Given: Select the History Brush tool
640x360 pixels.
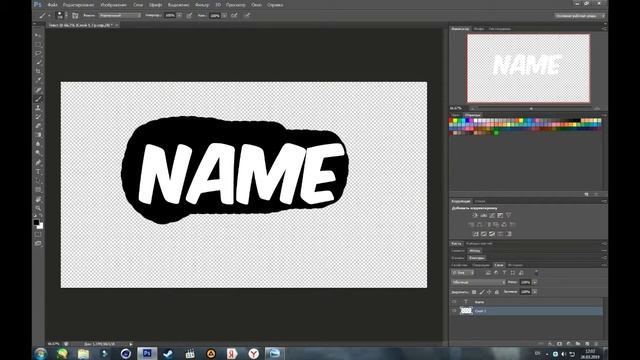Looking at the screenshot, I should tap(38, 117).
